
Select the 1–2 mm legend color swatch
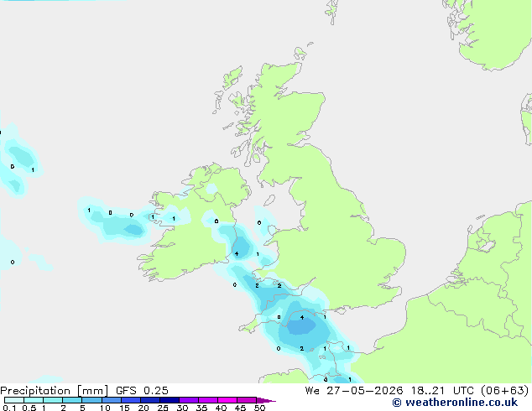click(53, 400)
